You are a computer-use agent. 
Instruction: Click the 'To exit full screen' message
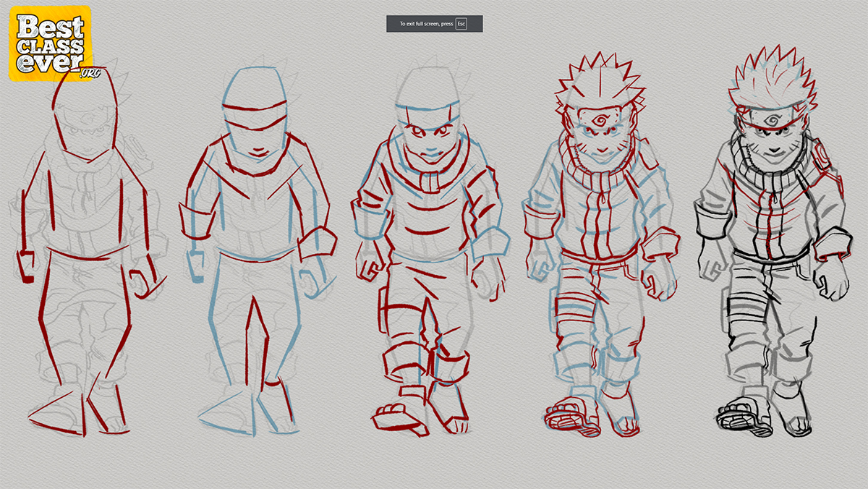click(x=427, y=24)
